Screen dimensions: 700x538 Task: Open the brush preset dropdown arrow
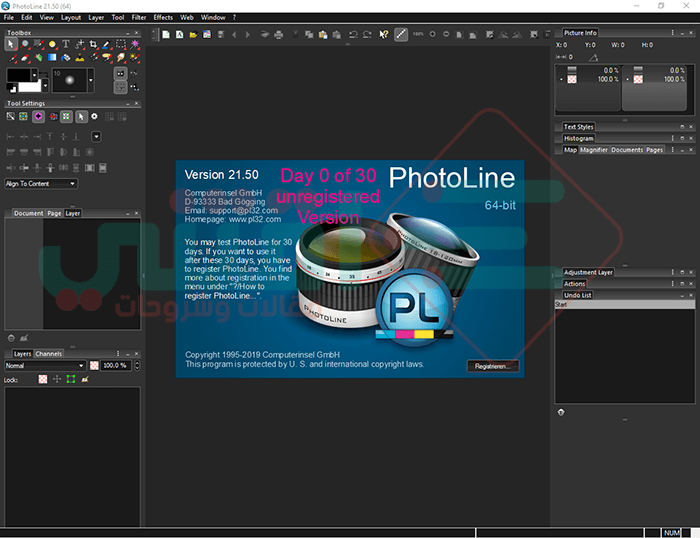(91, 80)
